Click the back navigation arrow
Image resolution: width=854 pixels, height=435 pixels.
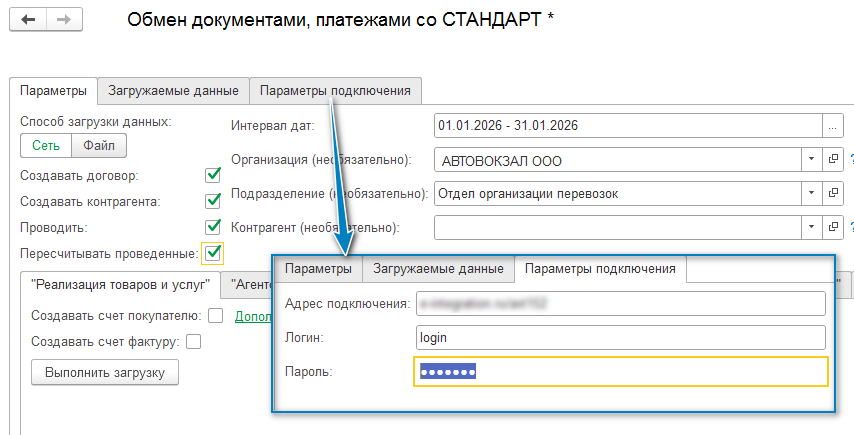tap(26, 20)
